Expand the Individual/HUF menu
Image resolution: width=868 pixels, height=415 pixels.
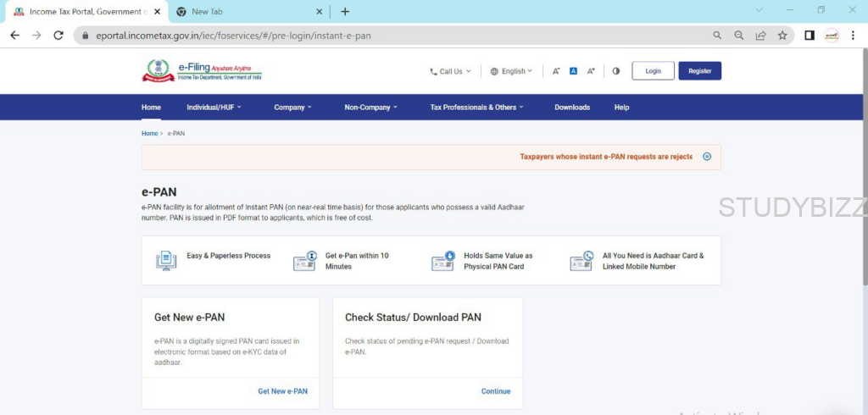(214, 108)
